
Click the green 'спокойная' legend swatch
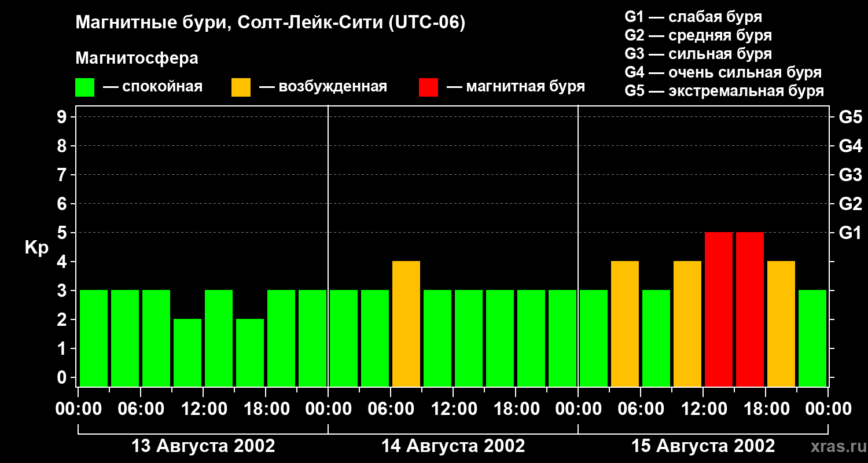(x=85, y=87)
